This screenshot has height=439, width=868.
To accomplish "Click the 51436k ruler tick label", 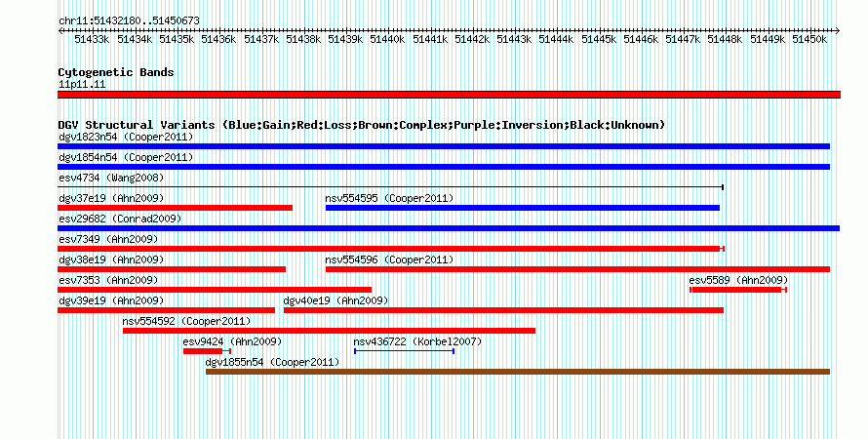I will (x=218, y=39).
